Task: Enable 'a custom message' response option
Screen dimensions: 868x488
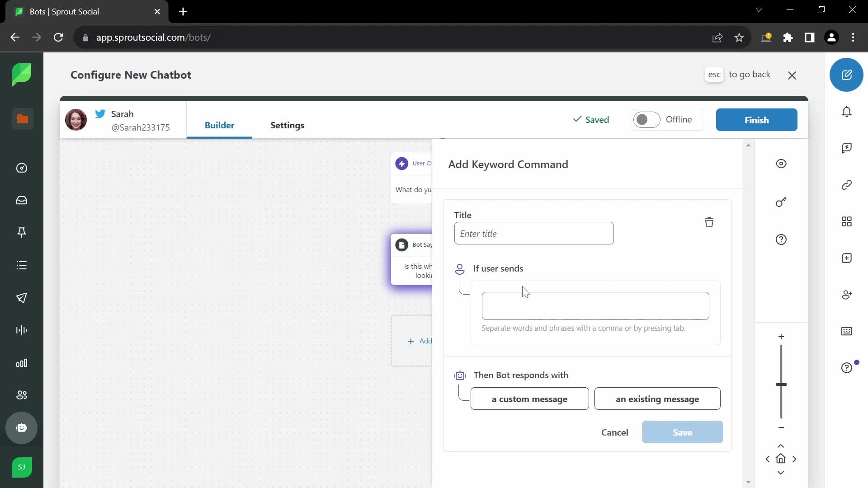Action: [x=529, y=399]
